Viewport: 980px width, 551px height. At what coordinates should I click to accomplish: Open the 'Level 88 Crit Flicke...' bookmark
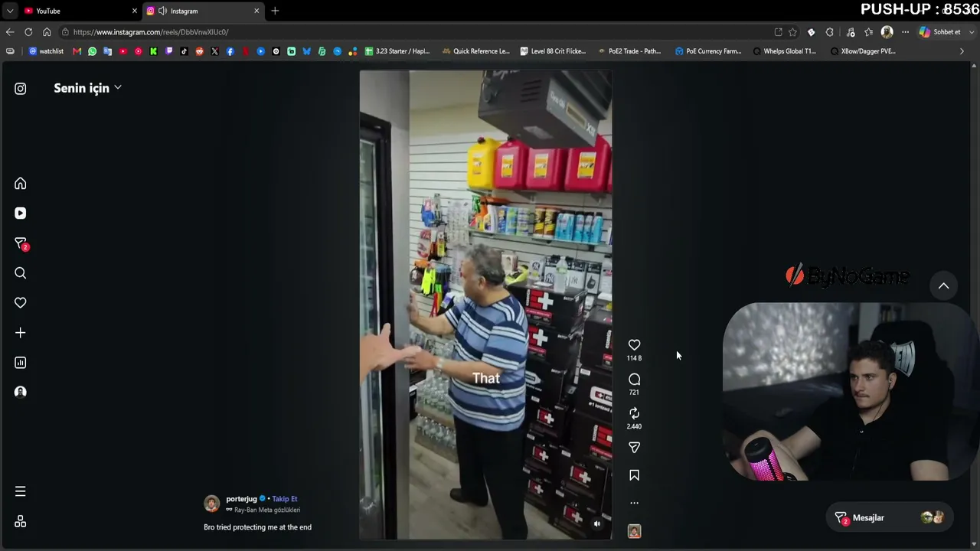coord(553,51)
